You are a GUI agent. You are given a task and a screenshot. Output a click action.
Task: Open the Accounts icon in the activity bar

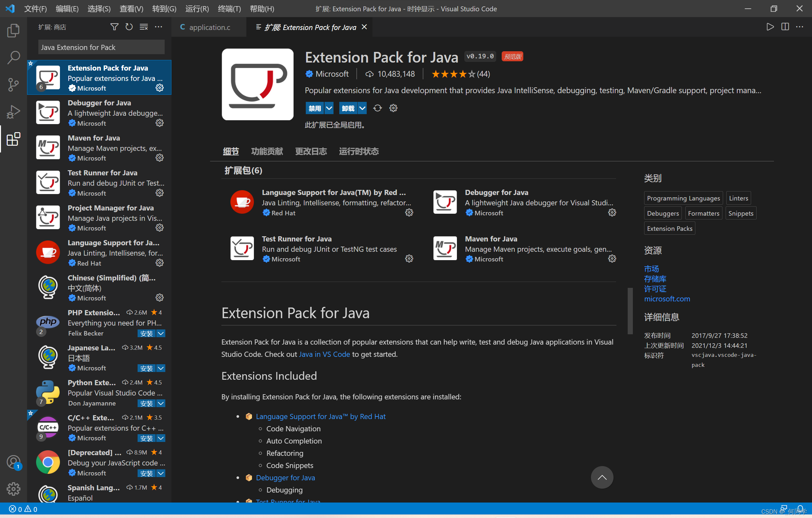click(x=14, y=462)
